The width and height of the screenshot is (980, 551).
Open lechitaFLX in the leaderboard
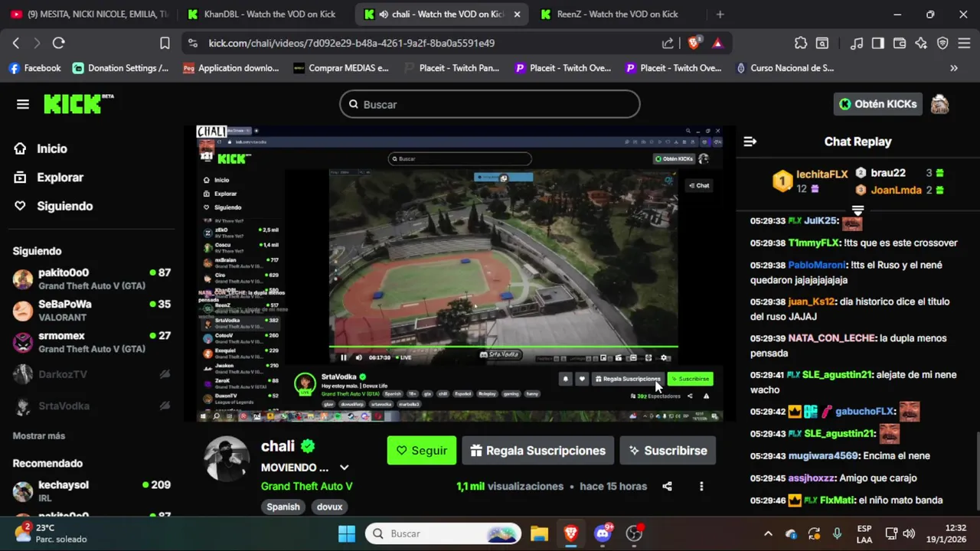coord(822,174)
